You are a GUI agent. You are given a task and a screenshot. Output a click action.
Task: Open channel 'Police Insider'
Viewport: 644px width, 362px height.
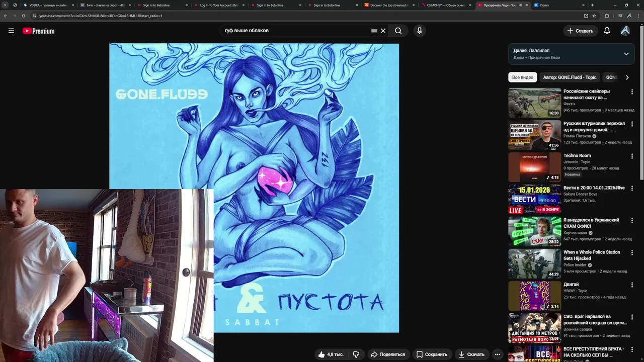point(575,265)
